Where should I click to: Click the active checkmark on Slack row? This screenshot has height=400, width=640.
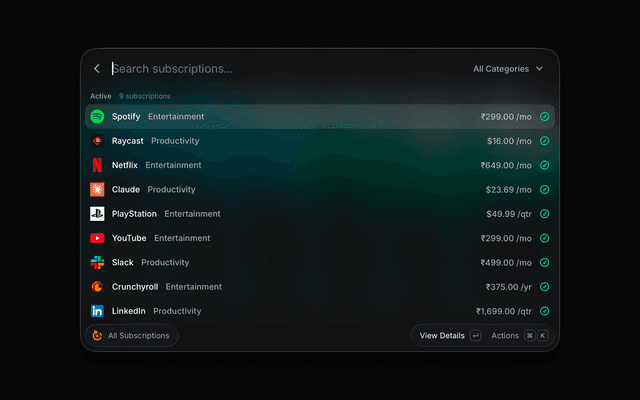(544, 262)
